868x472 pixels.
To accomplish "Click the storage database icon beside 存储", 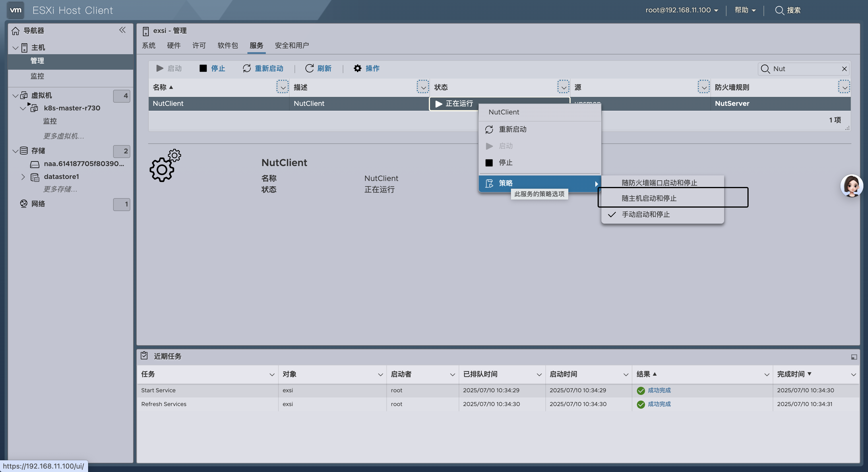I will point(24,151).
